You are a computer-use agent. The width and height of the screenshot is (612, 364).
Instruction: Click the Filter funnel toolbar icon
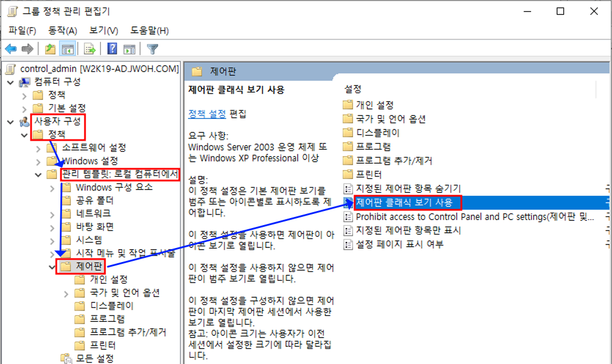pyautogui.click(x=152, y=49)
